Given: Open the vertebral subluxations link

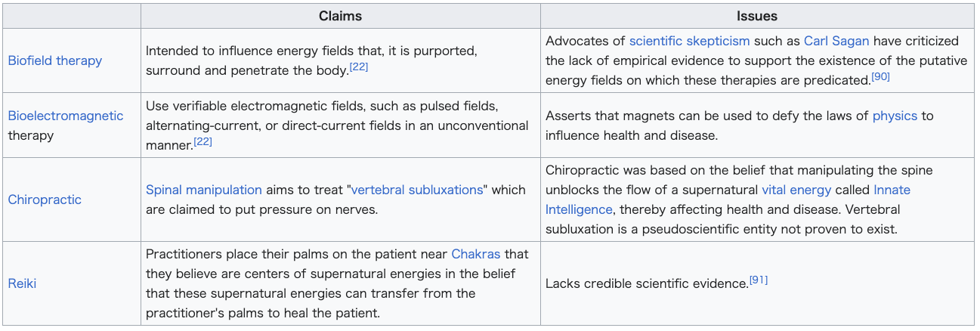Looking at the screenshot, I should 417,190.
